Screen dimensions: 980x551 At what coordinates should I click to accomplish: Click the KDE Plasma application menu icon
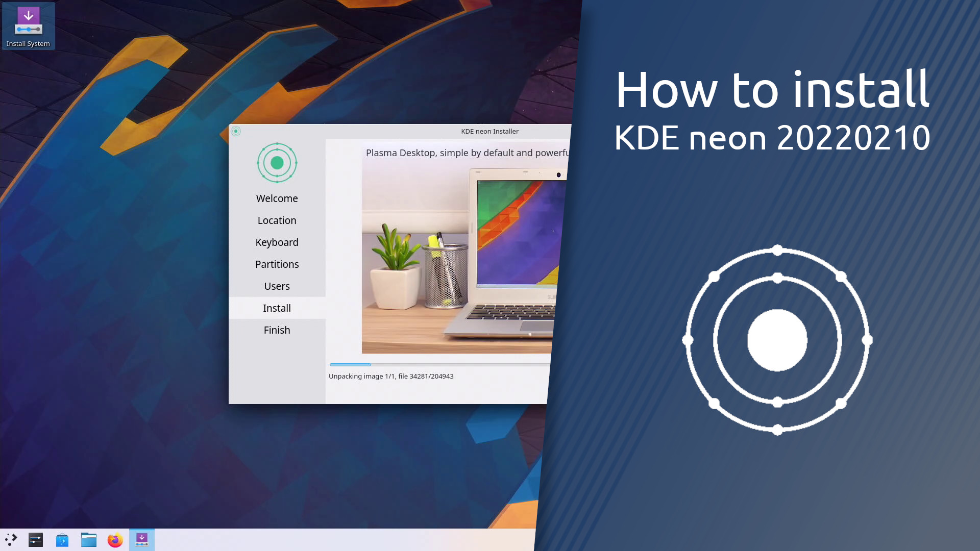(10, 539)
